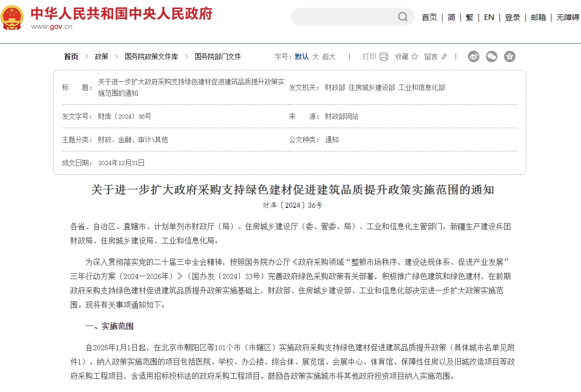Click the pencil icon beside 留言
This screenshot has width=581, height=392.
pos(443,56)
